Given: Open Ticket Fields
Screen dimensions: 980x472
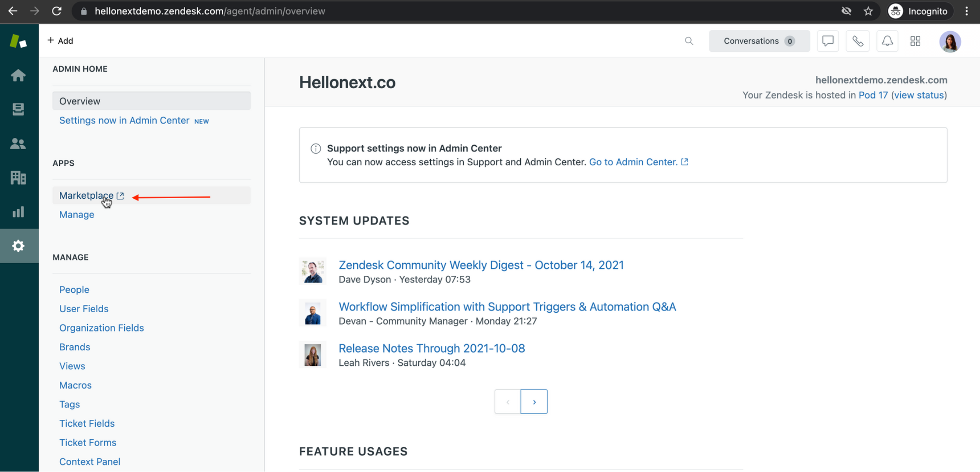Looking at the screenshot, I should point(87,423).
